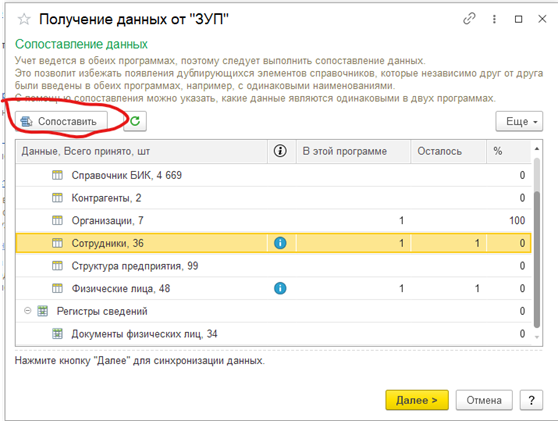Copy link to this form icon
The height and width of the screenshot is (421, 558).
click(469, 19)
